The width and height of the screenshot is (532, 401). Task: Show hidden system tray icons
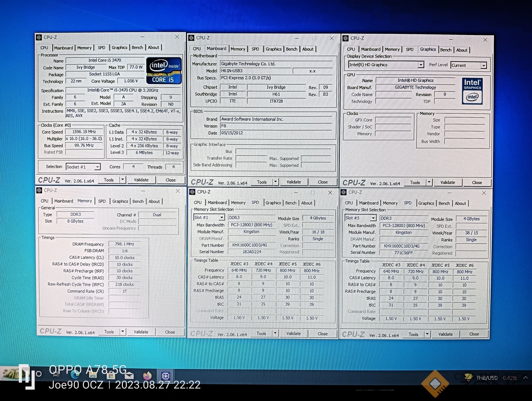click(x=526, y=378)
